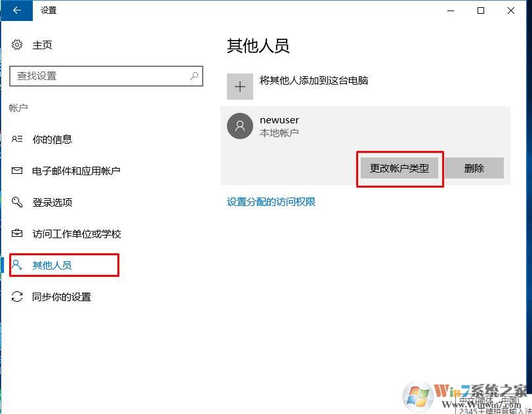Click the add-person icon beside 其他人员
Viewport: 532px width, 414px height.
tap(17, 265)
